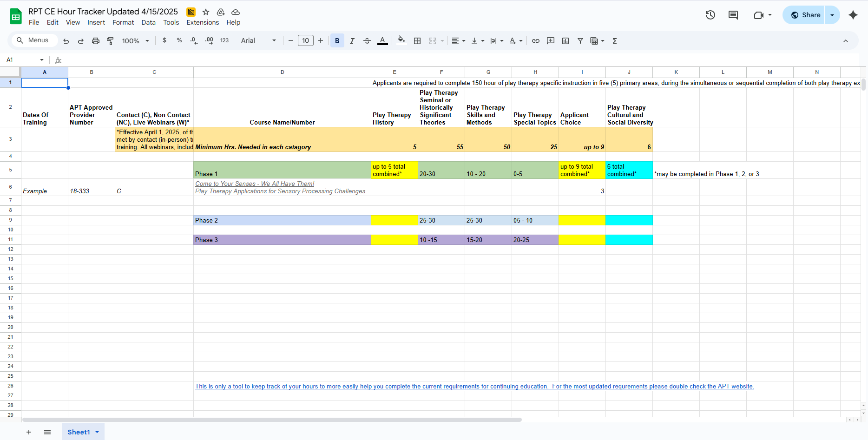Image resolution: width=868 pixels, height=440 pixels.
Task: Expand the Name box dropdown arrow
Action: pos(42,60)
